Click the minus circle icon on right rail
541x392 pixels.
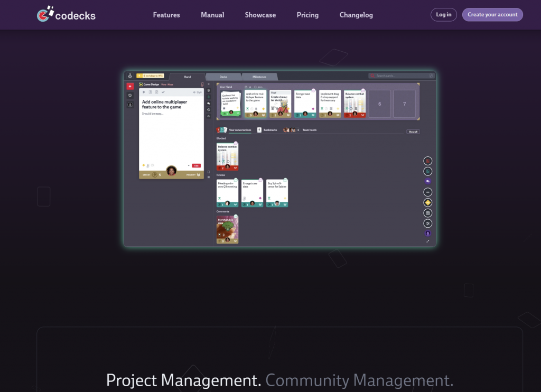(427, 192)
